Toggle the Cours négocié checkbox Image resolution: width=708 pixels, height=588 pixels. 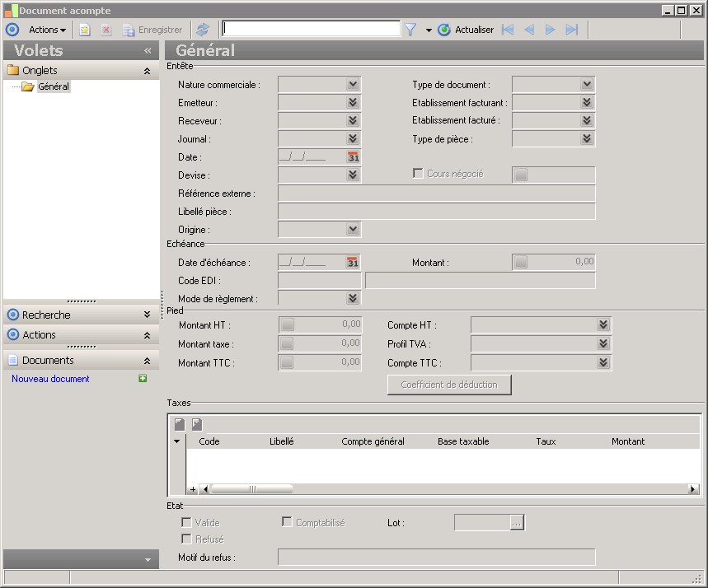[418, 174]
